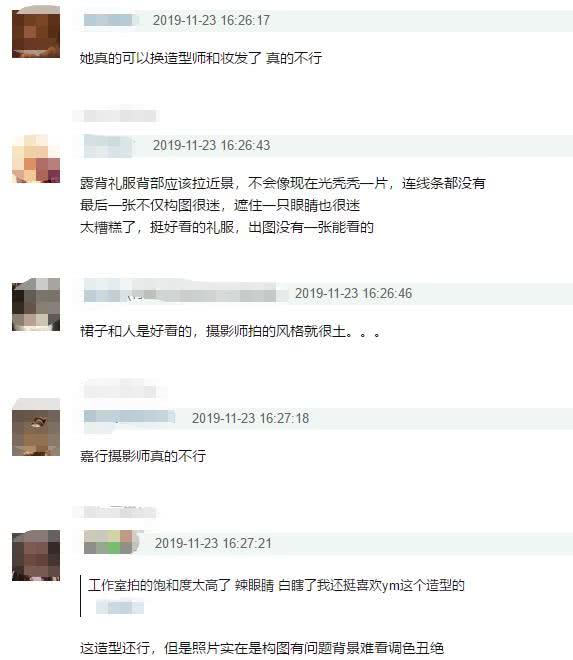Open blurred username beside 2019-11-23 16:26:17
The height and width of the screenshot is (660, 573).
point(110,20)
